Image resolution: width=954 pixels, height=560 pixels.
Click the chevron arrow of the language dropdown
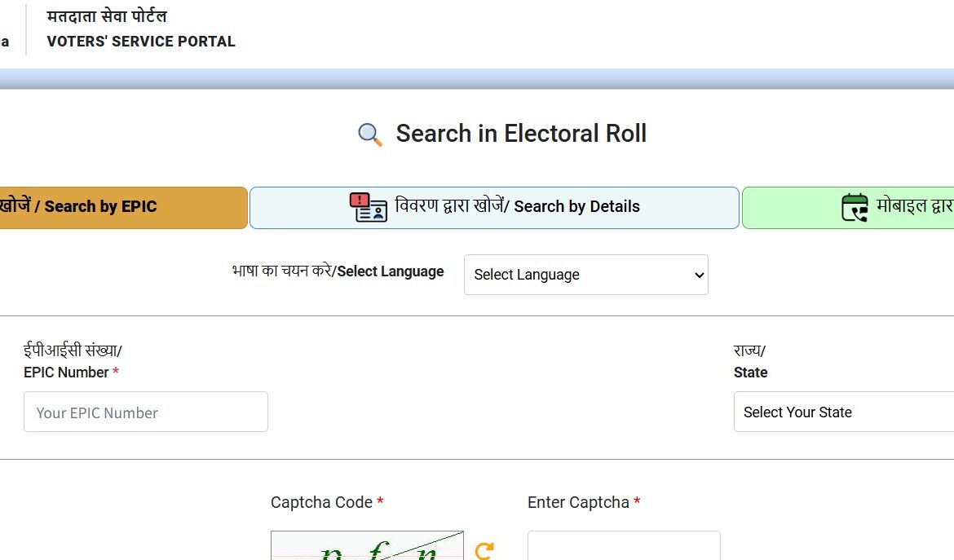pyautogui.click(x=699, y=275)
